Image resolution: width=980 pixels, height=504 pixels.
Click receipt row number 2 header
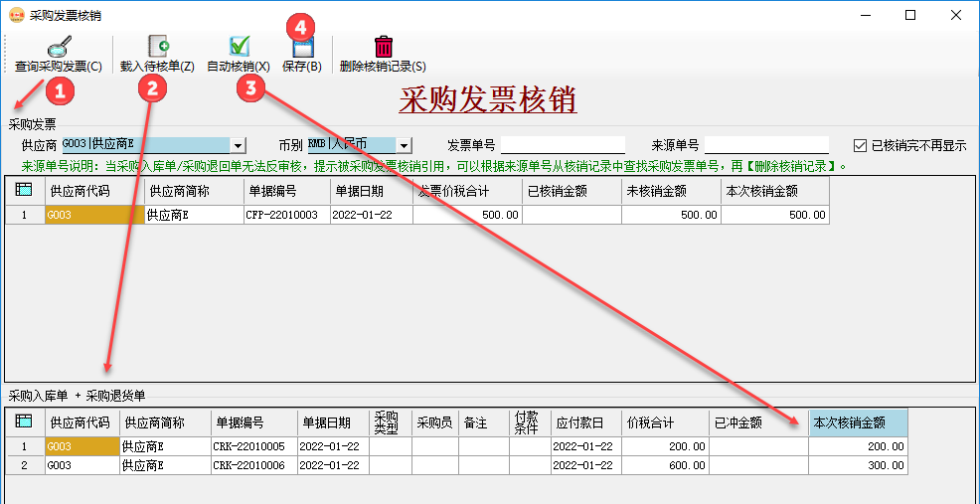[25, 465]
